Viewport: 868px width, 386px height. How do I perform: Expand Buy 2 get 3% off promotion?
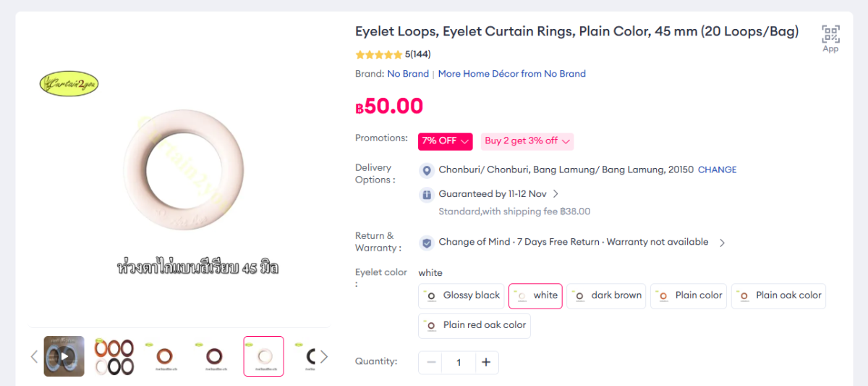coord(527,141)
